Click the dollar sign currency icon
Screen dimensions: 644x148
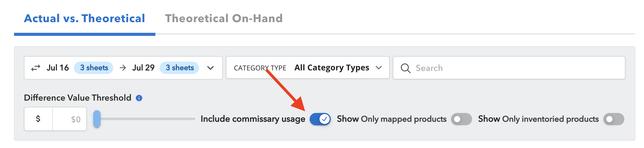pos(38,119)
